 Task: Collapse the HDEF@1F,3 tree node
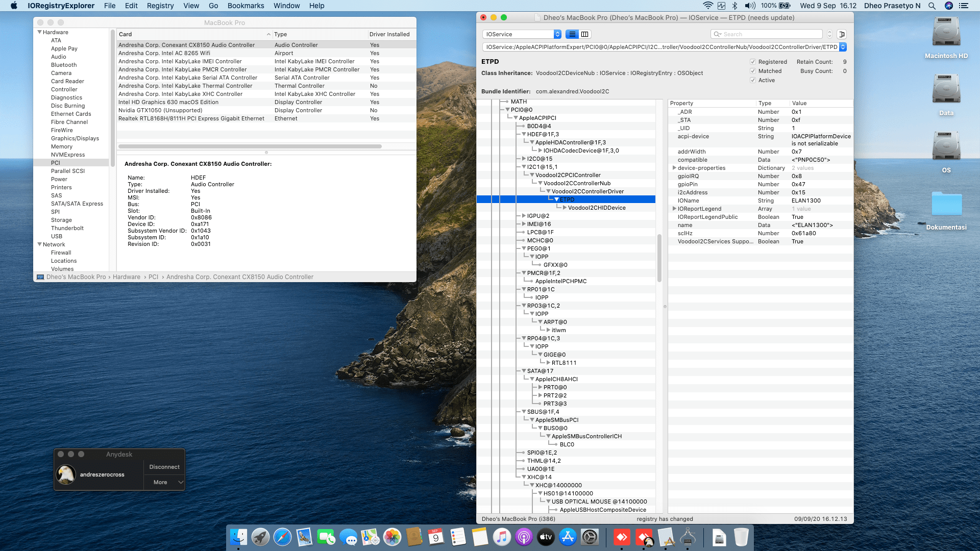click(524, 134)
